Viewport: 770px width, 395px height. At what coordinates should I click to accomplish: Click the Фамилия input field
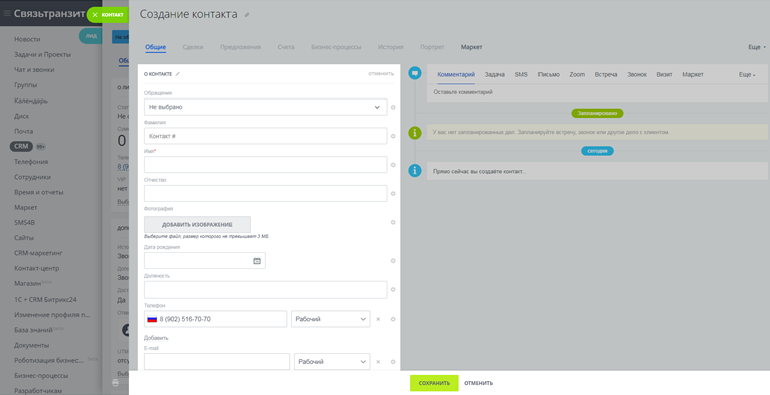[x=265, y=136]
